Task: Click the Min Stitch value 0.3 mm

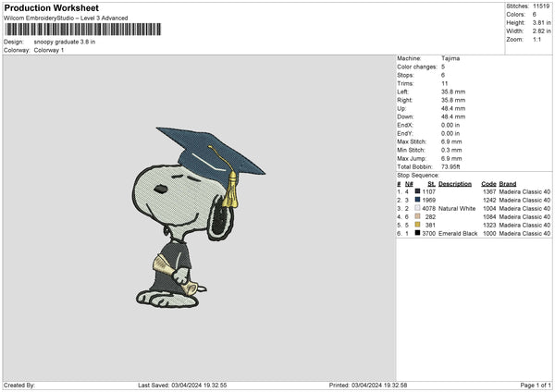Action: pyautogui.click(x=451, y=150)
